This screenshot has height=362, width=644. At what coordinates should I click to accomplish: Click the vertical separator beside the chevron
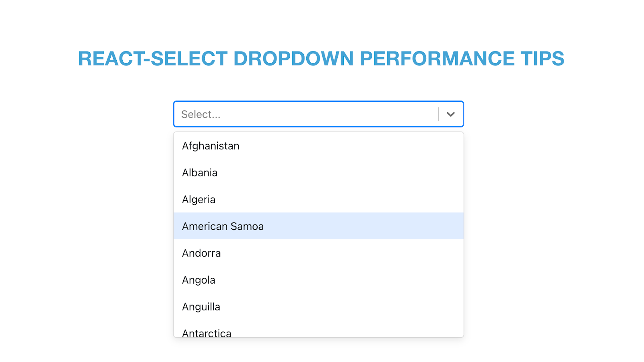(x=438, y=114)
